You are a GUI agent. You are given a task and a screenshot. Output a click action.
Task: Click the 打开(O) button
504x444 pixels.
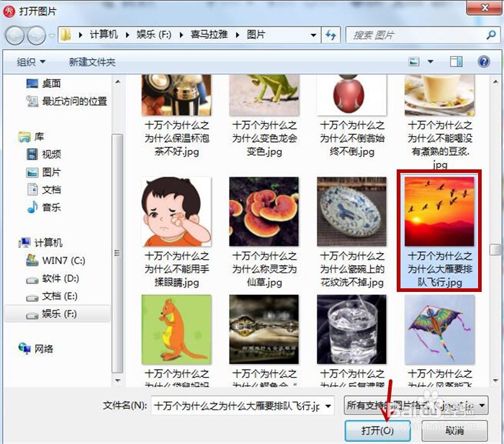pos(377,430)
